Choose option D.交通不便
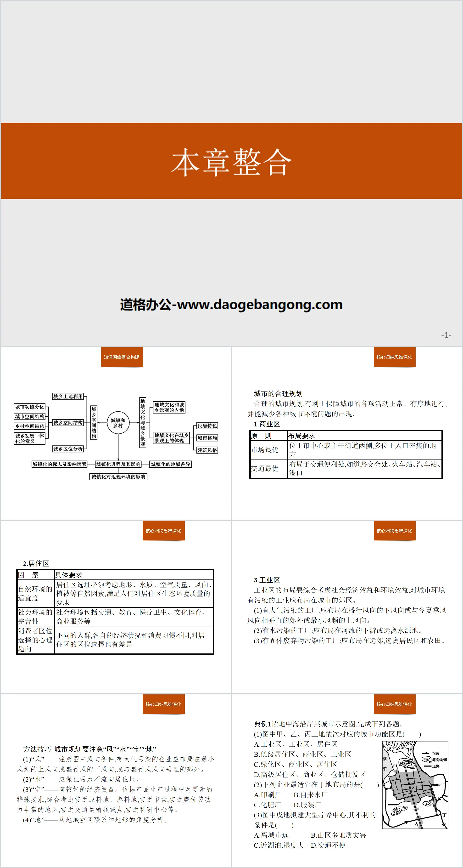Screen dimensions: 463x868 [x=328, y=845]
